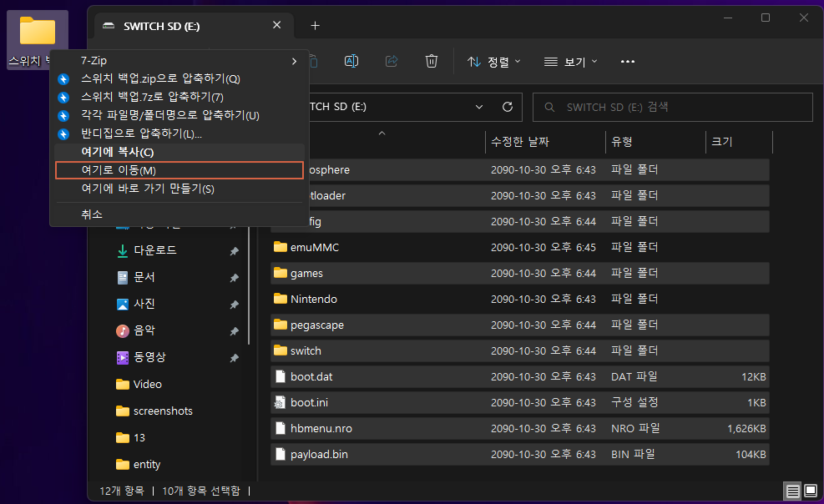Click the emuMMC folder icon
The height and width of the screenshot is (504, 824).
[281, 247]
